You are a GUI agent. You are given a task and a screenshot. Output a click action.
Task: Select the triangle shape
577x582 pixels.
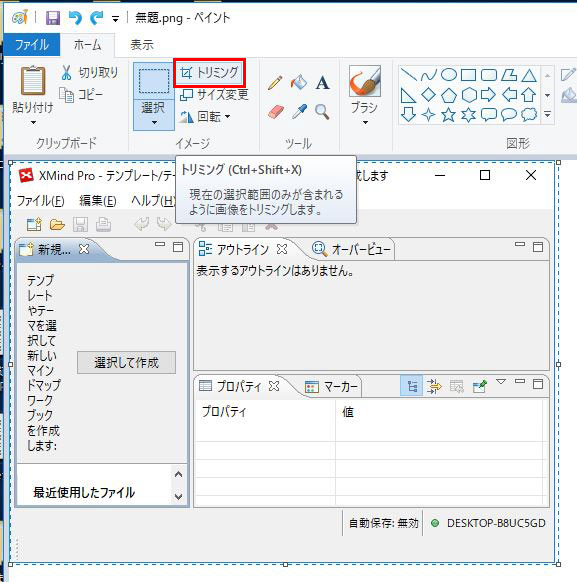(x=529, y=75)
